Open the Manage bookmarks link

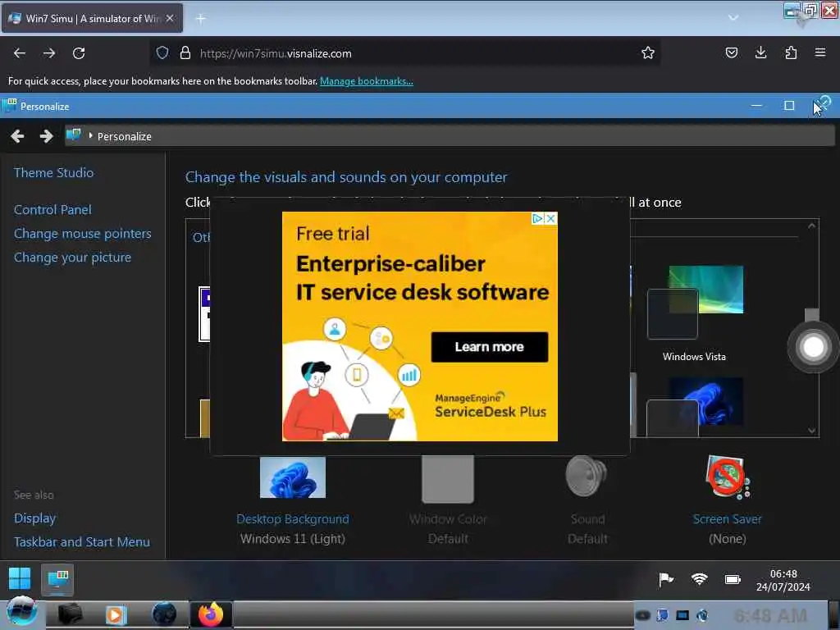367,81
